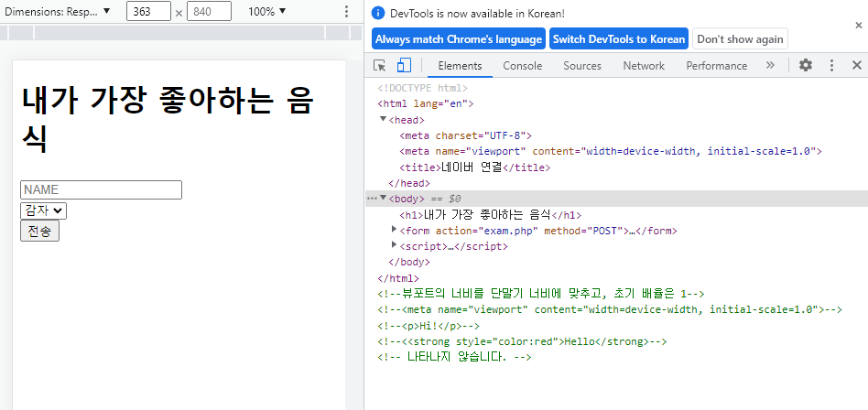Select the strong color:red comment line
The height and width of the screenshot is (410, 868).
[522, 341]
